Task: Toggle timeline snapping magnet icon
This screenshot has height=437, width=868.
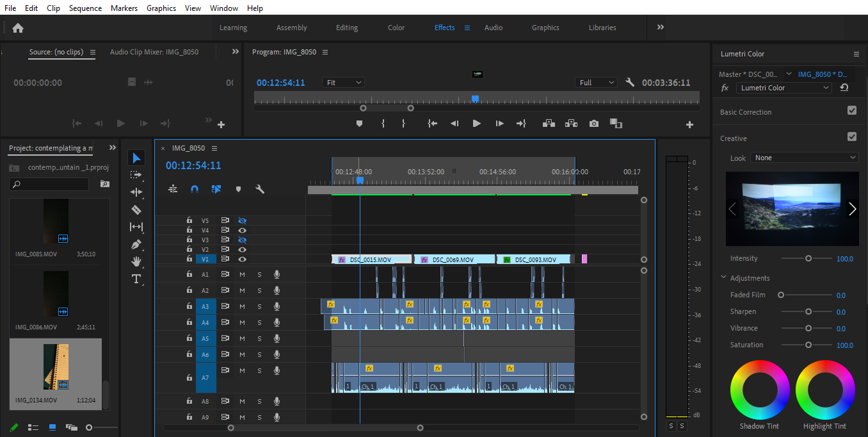Action: (x=195, y=189)
